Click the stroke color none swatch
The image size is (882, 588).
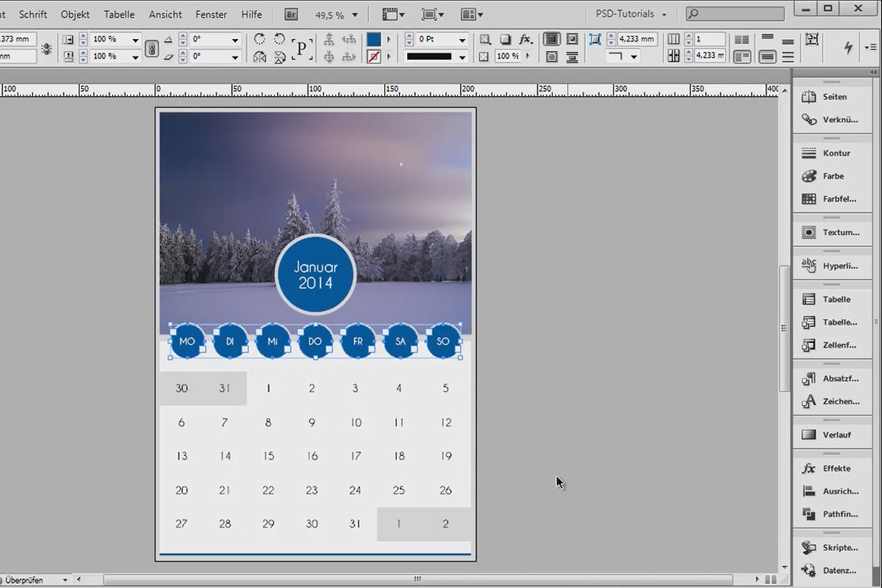tap(373, 57)
